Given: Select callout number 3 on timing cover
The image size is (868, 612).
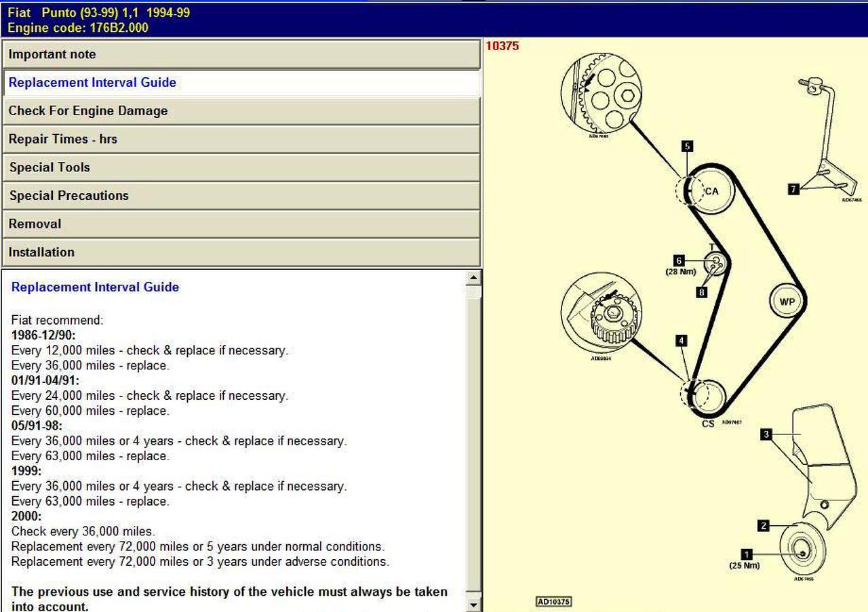Looking at the screenshot, I should pyautogui.click(x=766, y=434).
